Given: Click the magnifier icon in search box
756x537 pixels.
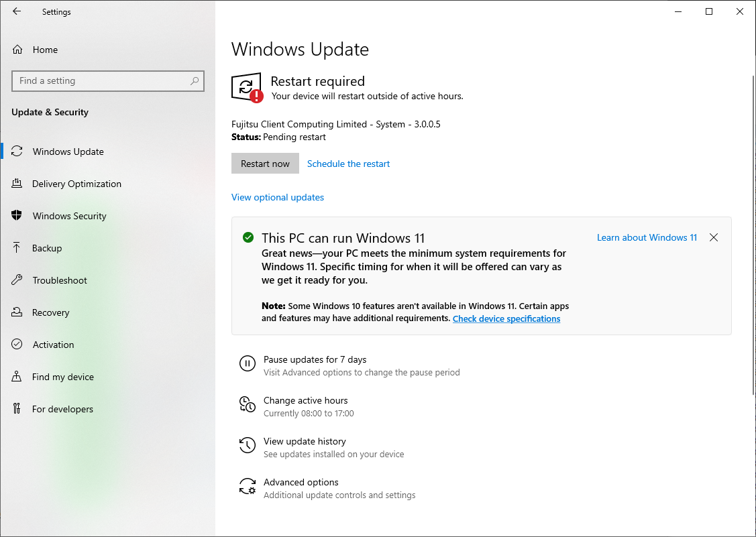Looking at the screenshot, I should click(x=195, y=81).
